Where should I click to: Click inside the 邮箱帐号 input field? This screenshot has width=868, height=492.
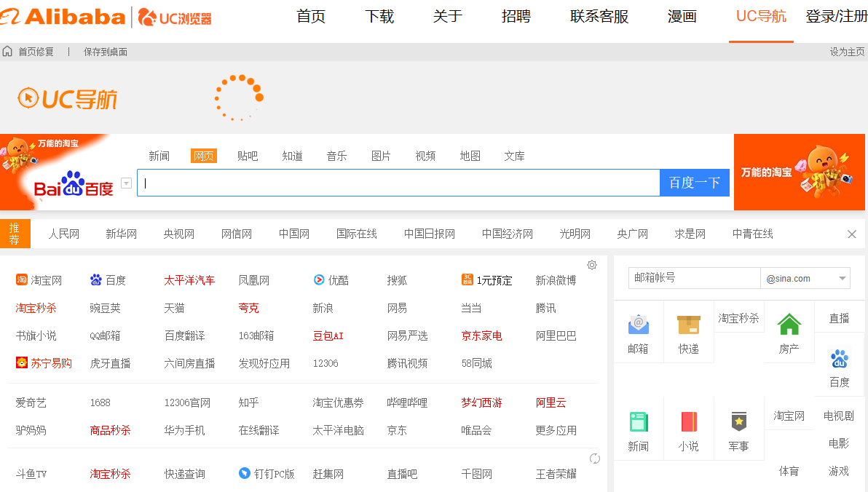(x=694, y=278)
